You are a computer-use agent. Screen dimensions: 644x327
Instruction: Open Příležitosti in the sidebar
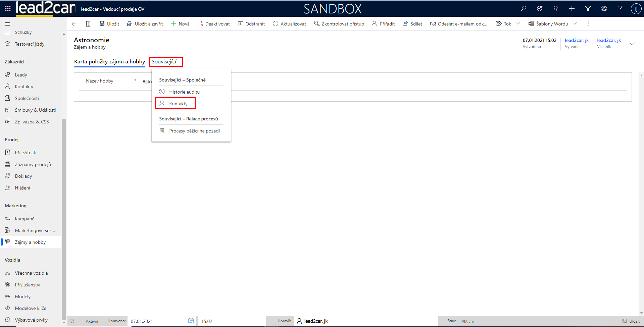click(x=26, y=153)
